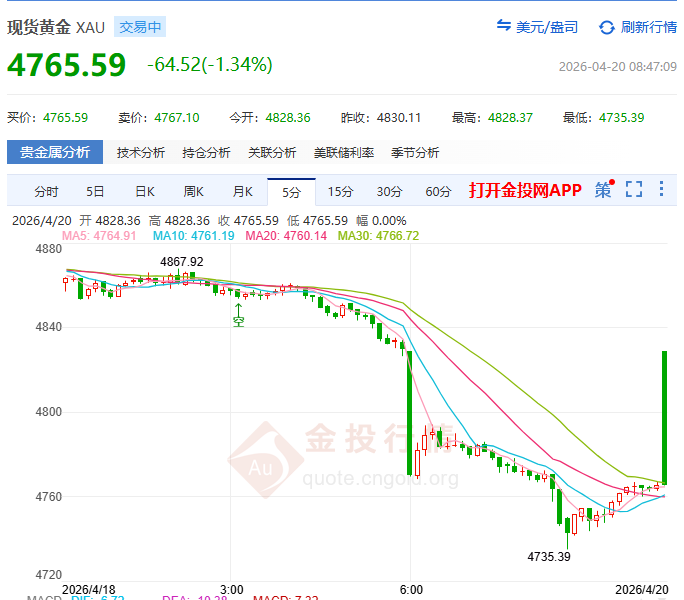Select the 5日 chart period
This screenshot has height=600, width=684.
pyautogui.click(x=95, y=192)
